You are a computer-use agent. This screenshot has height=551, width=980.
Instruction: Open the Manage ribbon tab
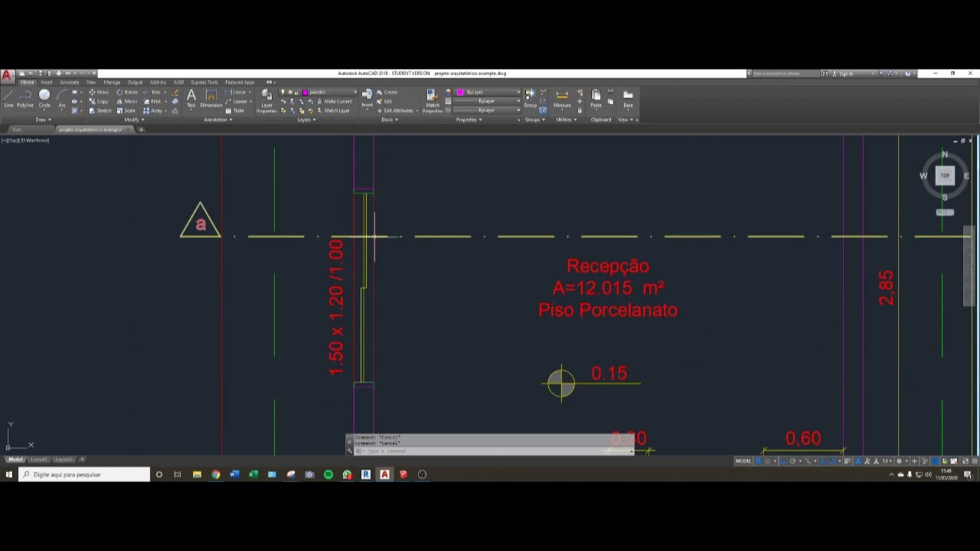112,82
